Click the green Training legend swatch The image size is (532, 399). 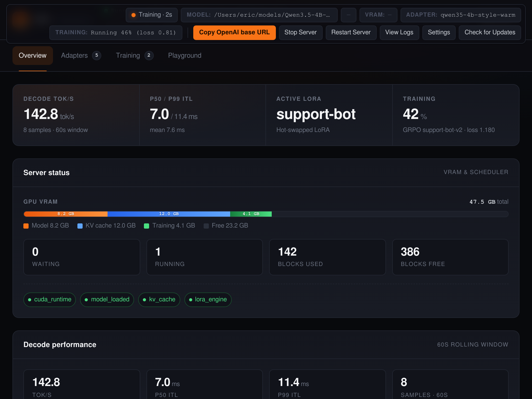coord(147,226)
